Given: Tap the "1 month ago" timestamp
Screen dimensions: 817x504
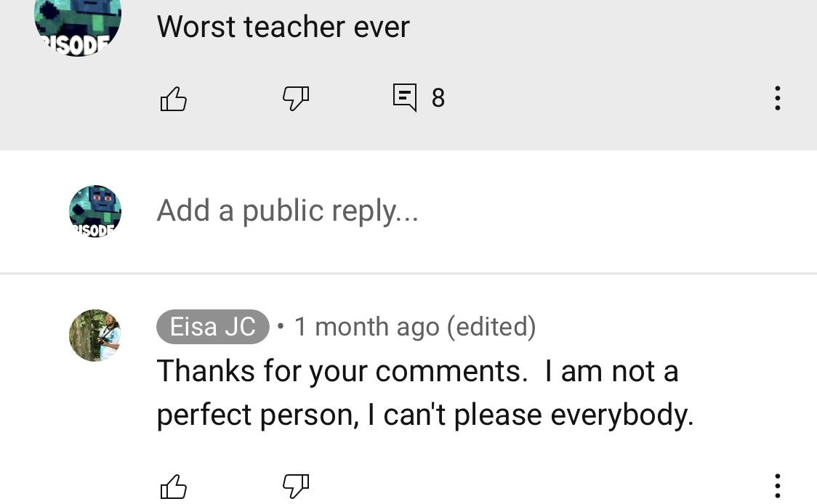Looking at the screenshot, I should click(x=366, y=327).
